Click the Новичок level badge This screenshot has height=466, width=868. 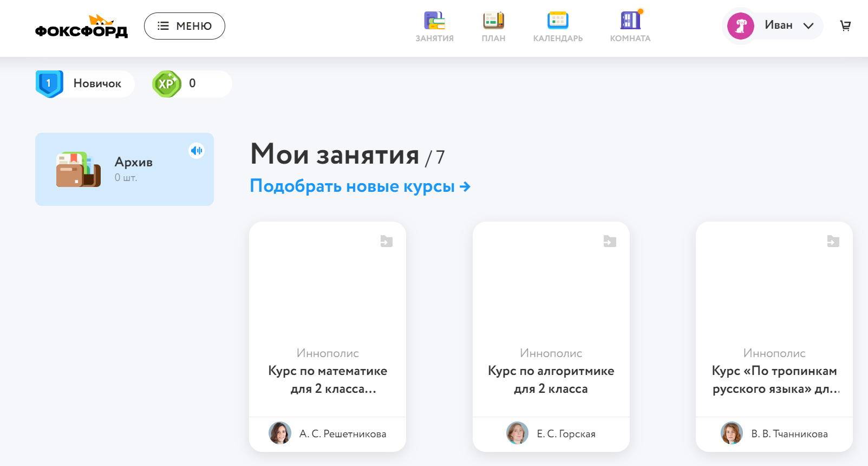click(85, 84)
